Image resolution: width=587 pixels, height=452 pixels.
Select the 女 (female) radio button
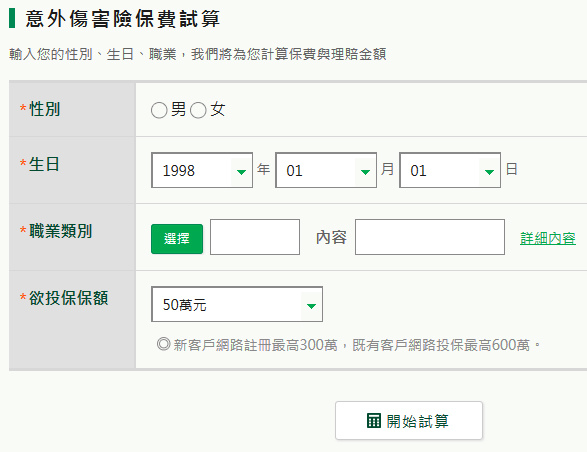pos(198,110)
